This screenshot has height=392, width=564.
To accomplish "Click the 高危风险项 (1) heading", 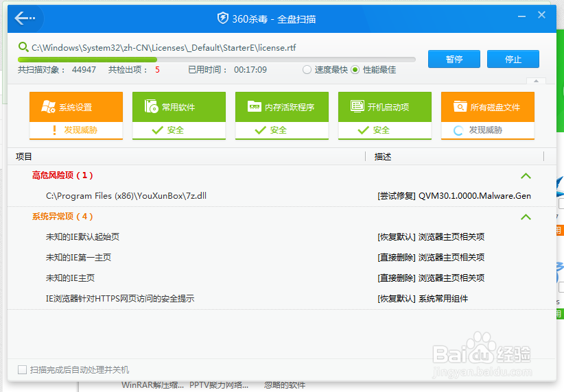I will click(x=62, y=175).
